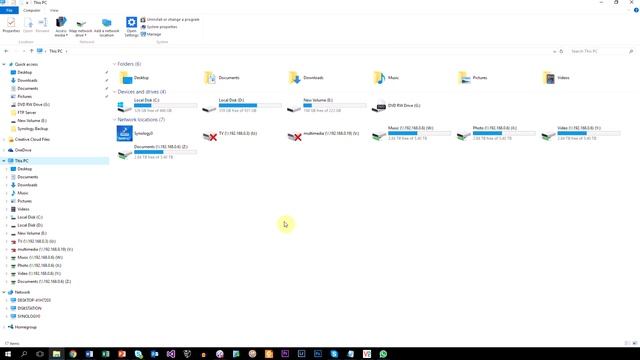Select This PC in the address bar

click(x=56, y=51)
